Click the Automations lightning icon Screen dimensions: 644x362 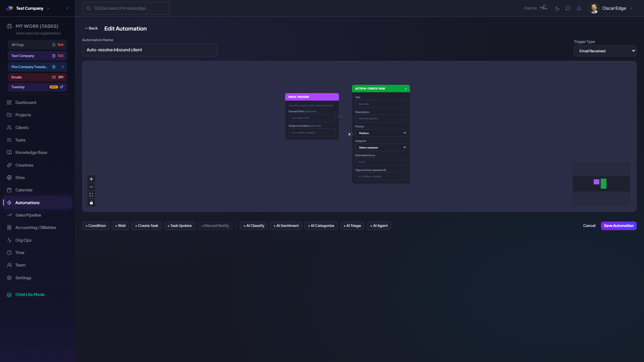[x=9, y=203]
